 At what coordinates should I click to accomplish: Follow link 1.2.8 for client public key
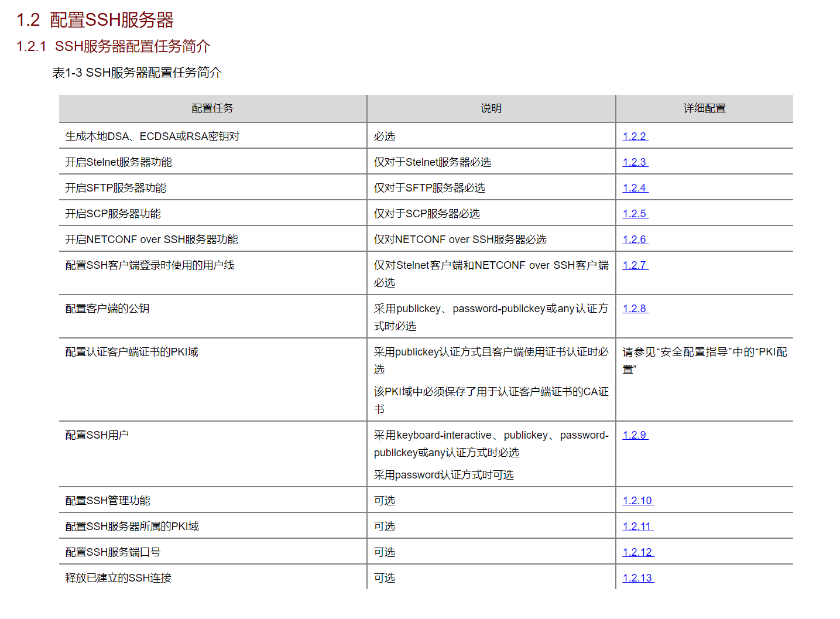click(635, 309)
